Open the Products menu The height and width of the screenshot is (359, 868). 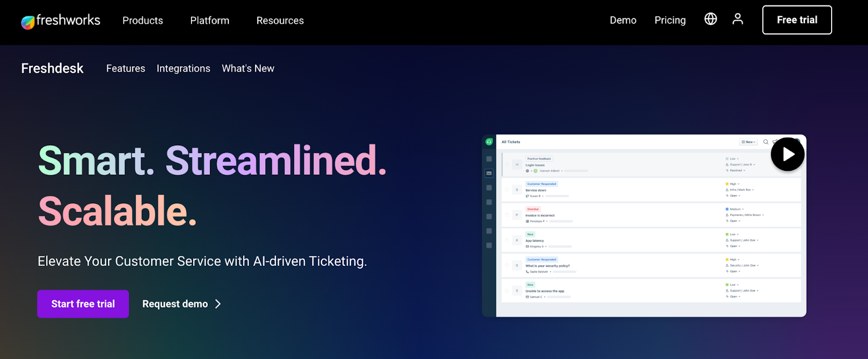point(143,21)
